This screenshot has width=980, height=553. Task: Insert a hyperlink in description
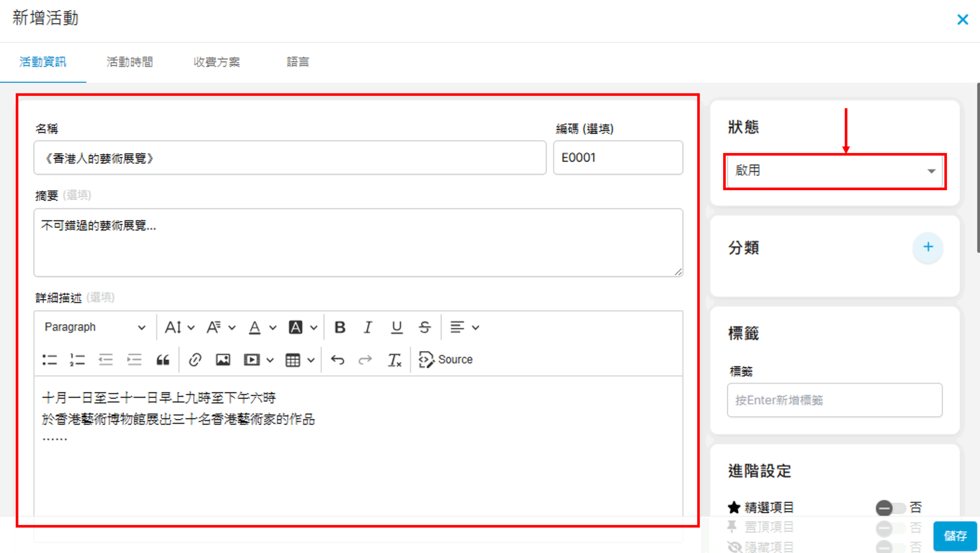[195, 360]
